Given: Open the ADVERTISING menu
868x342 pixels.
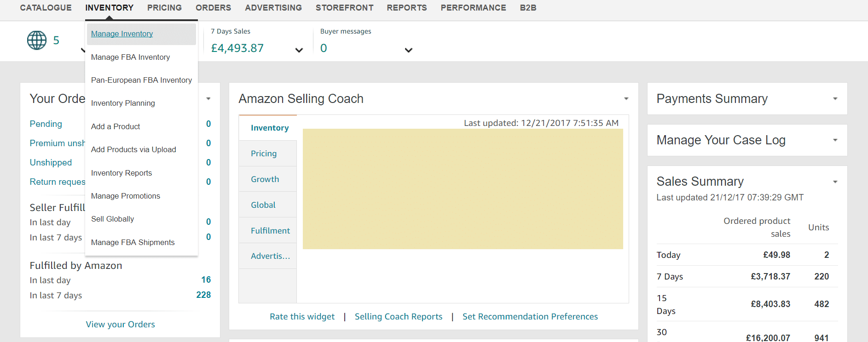Looking at the screenshot, I should (x=273, y=8).
